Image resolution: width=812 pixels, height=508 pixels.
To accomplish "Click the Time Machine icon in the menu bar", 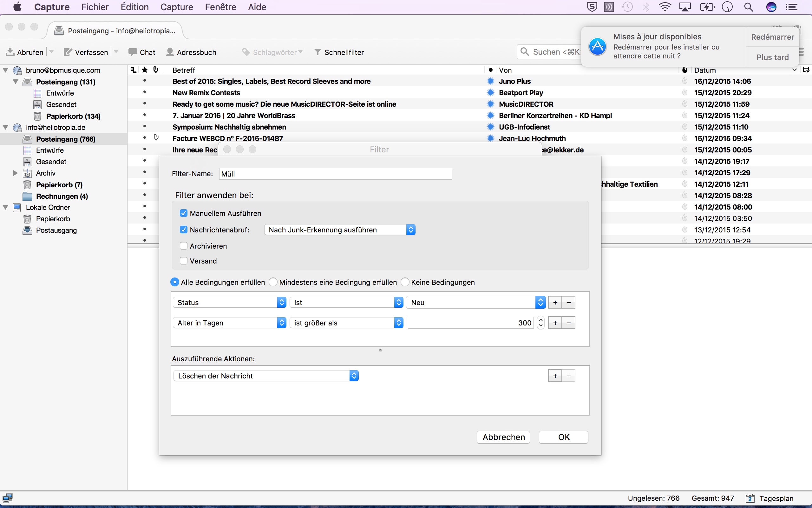I will coord(627,7).
